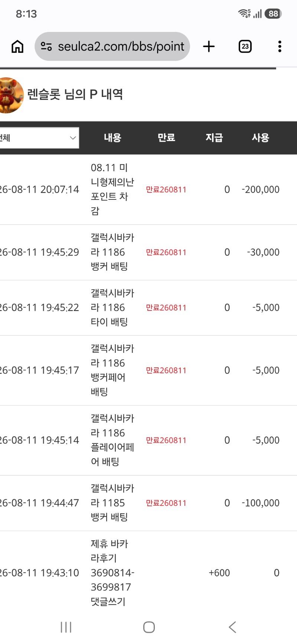Tap the 내용 column header
The height and width of the screenshot is (644, 297).
point(112,138)
